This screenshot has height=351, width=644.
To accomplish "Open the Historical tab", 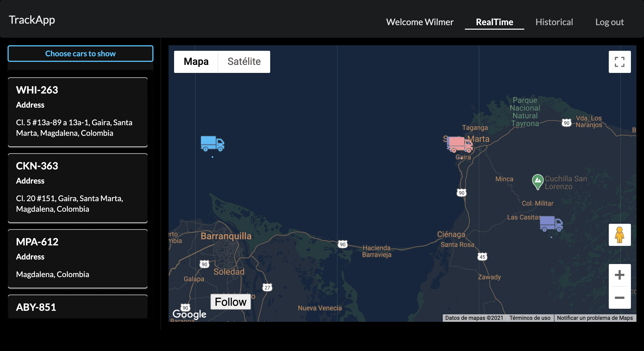I will click(x=554, y=22).
